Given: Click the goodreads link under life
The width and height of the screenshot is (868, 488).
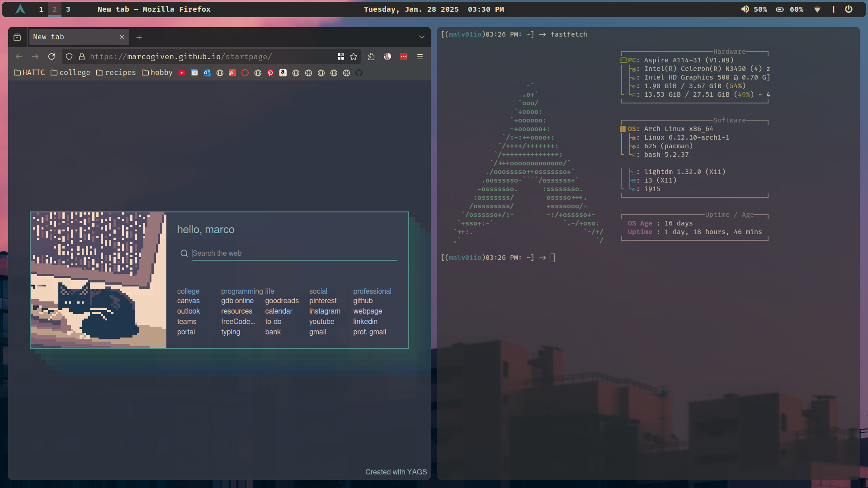Looking at the screenshot, I should pyautogui.click(x=282, y=301).
